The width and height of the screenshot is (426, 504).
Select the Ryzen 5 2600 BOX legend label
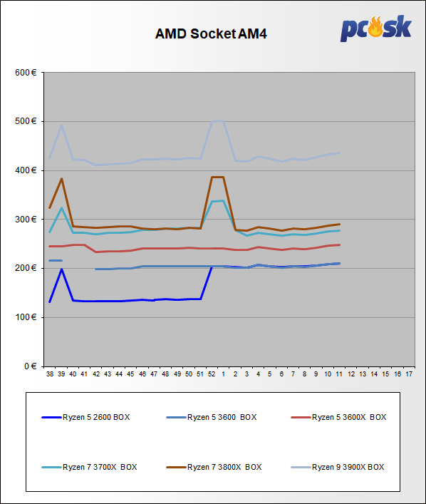pos(96,417)
